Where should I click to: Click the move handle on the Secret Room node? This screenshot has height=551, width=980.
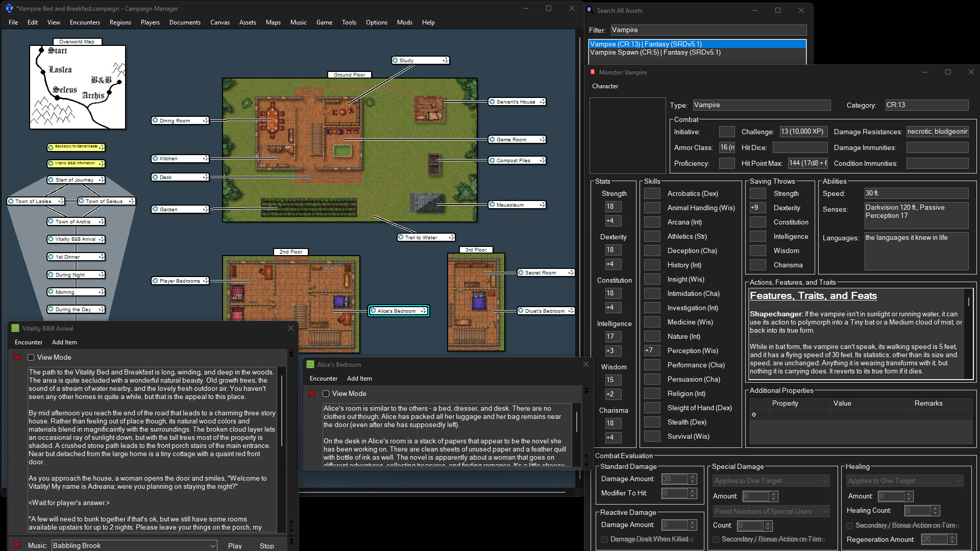coord(571,272)
